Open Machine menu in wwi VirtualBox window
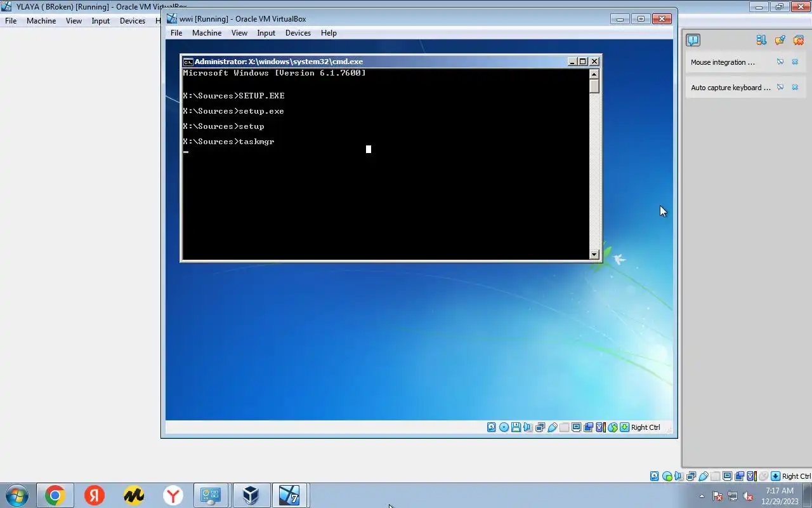This screenshot has width=812, height=508. click(207, 33)
